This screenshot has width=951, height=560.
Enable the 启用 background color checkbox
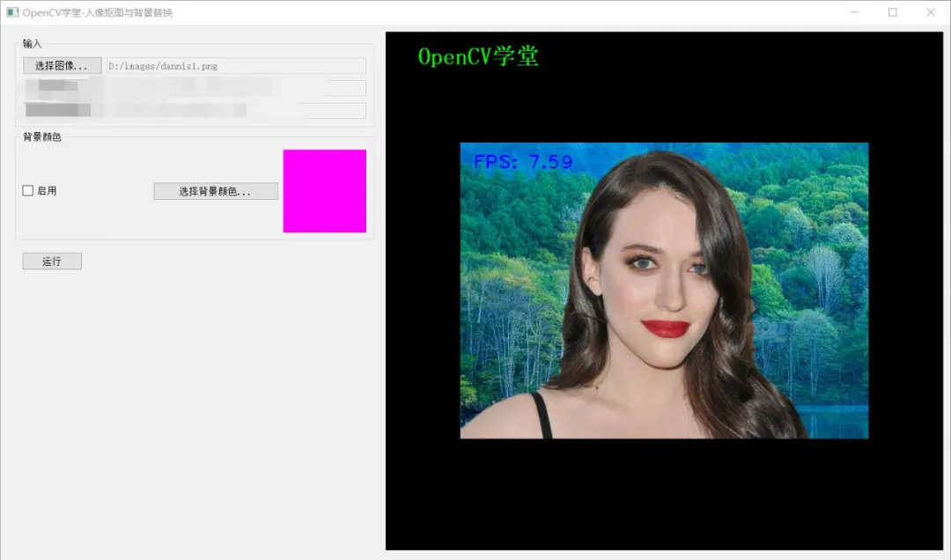tap(27, 190)
